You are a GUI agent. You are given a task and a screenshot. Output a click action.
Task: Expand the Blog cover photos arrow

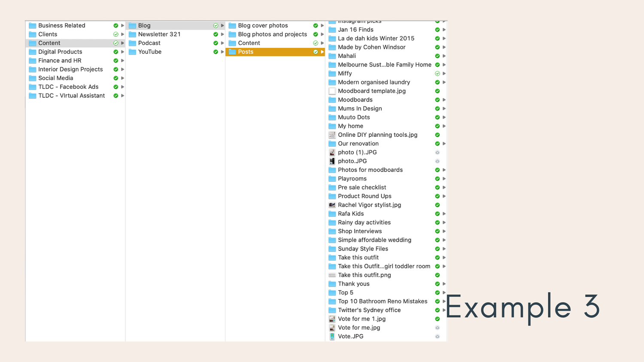[x=322, y=25]
